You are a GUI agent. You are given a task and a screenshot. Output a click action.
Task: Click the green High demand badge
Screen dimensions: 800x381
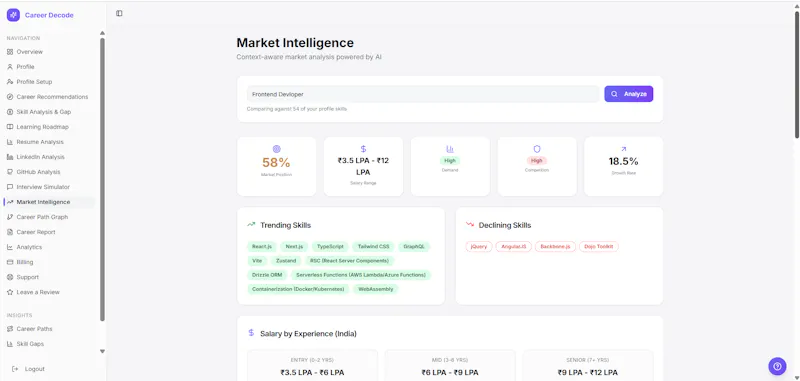pos(450,161)
